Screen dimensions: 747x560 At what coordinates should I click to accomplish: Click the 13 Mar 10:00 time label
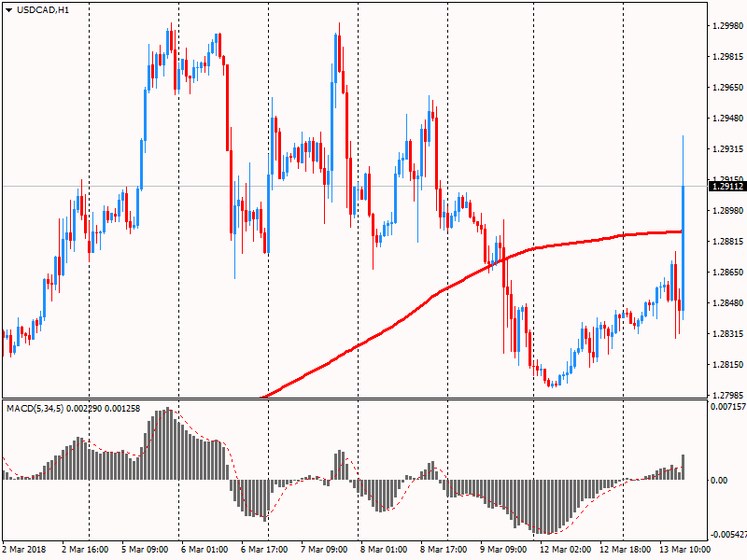click(x=684, y=550)
